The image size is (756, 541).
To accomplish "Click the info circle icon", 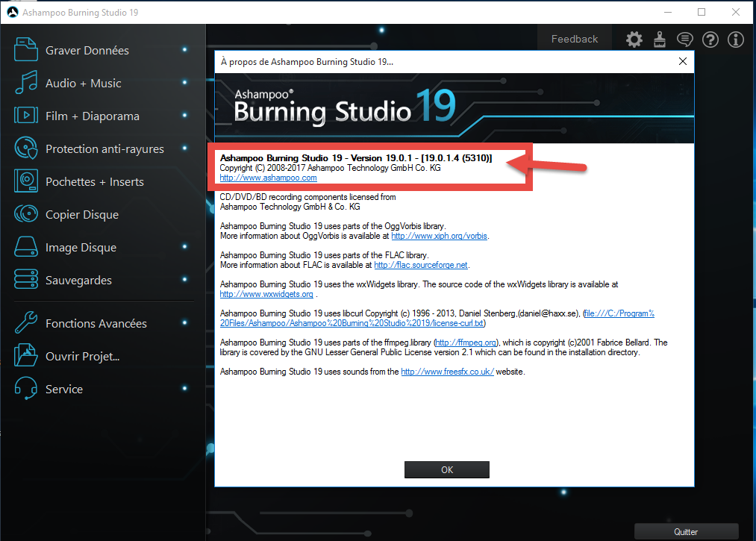I will click(x=736, y=40).
